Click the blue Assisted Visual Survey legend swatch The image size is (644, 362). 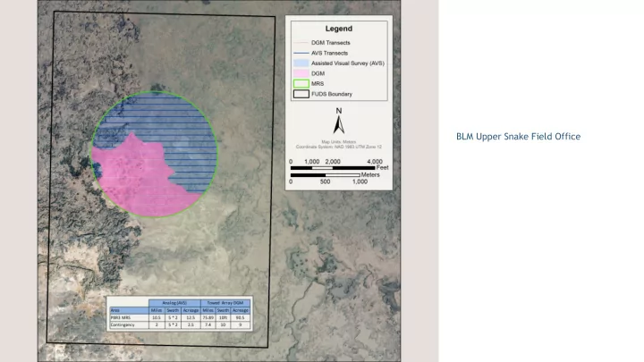tap(301, 63)
